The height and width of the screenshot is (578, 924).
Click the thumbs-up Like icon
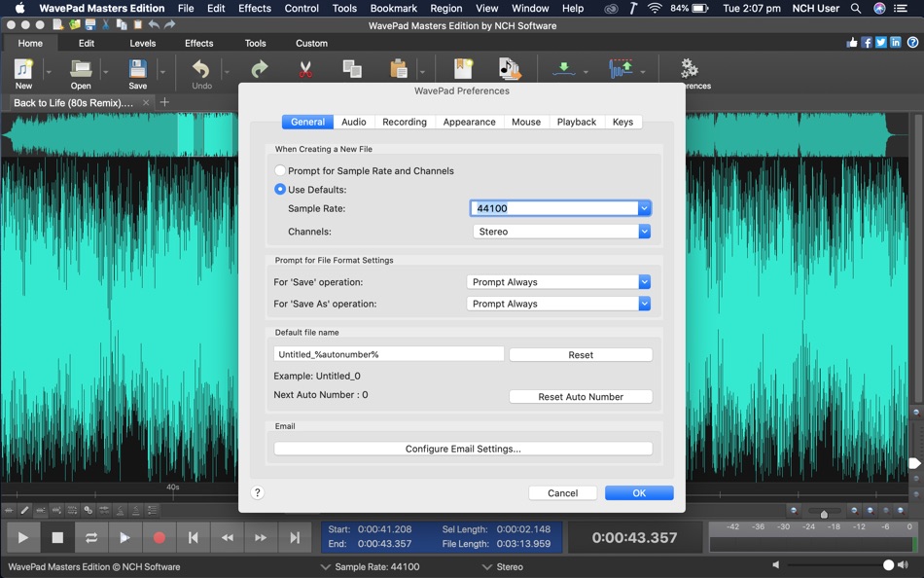(x=852, y=43)
